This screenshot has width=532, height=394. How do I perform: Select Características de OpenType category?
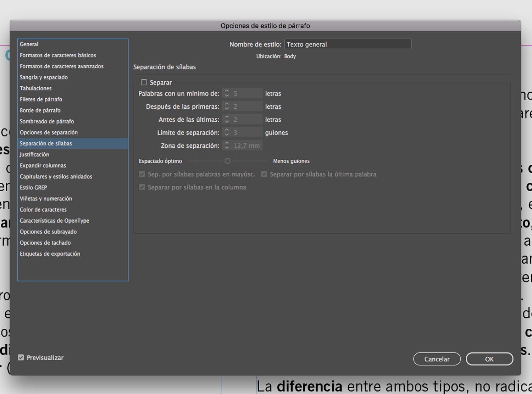[x=54, y=220]
